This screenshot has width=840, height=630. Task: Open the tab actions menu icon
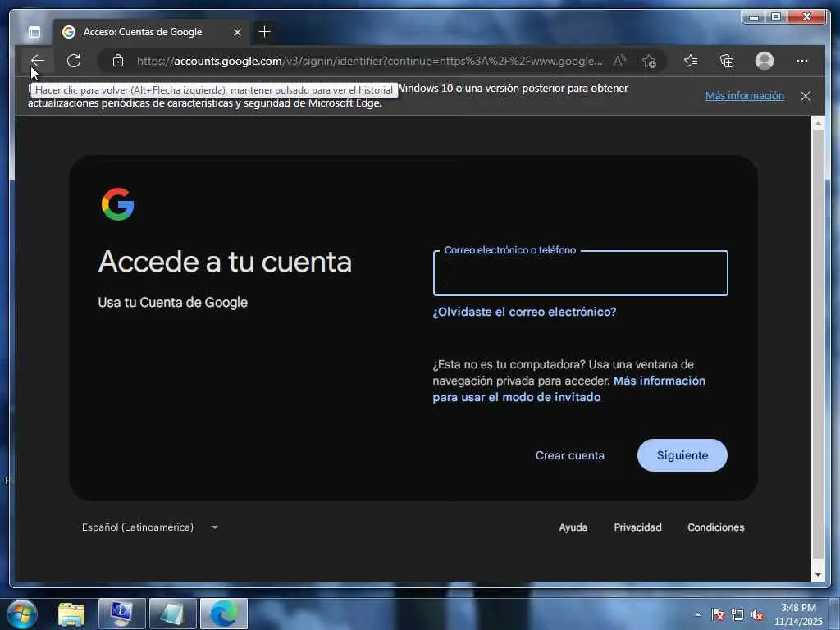(34, 32)
